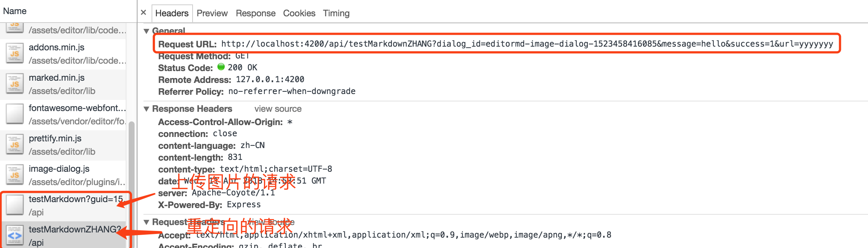Click the marked.min.js JS icon
Image resolution: width=868 pixels, height=248 pixels.
(x=15, y=83)
